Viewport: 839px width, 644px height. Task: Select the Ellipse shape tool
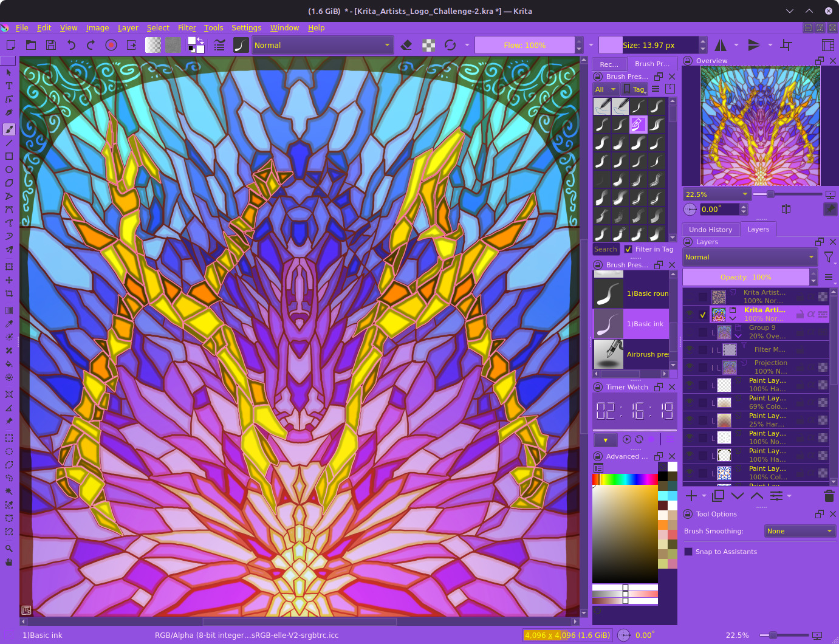pos(9,170)
